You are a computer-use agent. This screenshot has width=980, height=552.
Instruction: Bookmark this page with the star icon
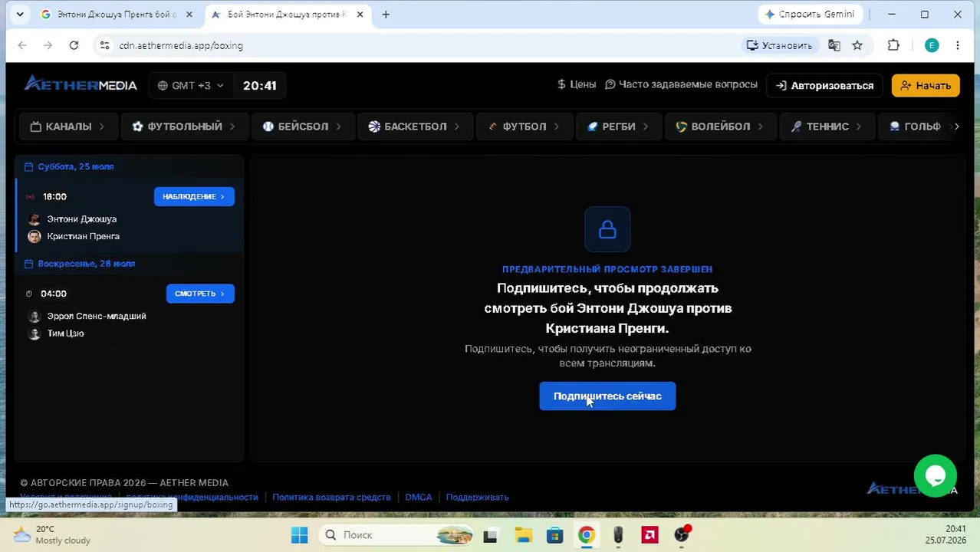tap(857, 45)
